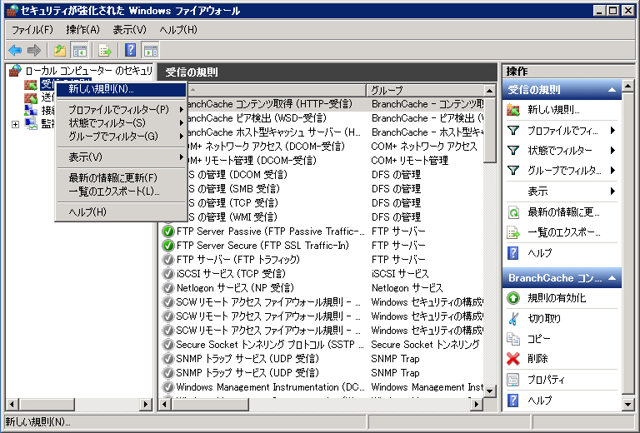Choose 最新の情報に更新(F) in context menu
This screenshot has width=640, height=433.
pos(121,178)
